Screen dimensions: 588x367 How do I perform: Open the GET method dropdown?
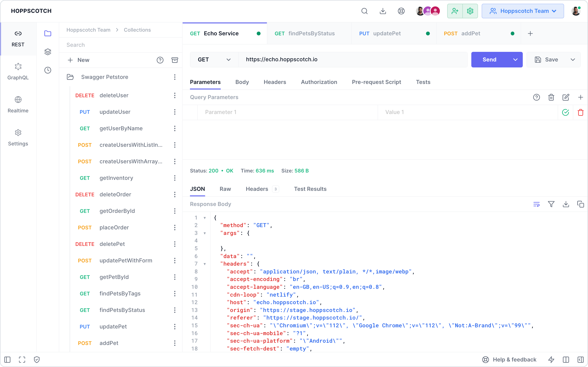tap(214, 59)
